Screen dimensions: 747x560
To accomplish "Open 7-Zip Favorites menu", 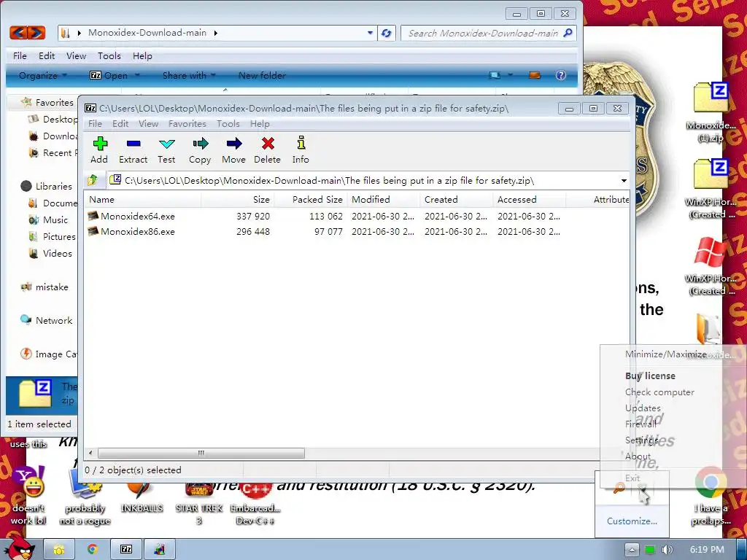I will pyautogui.click(x=187, y=124).
